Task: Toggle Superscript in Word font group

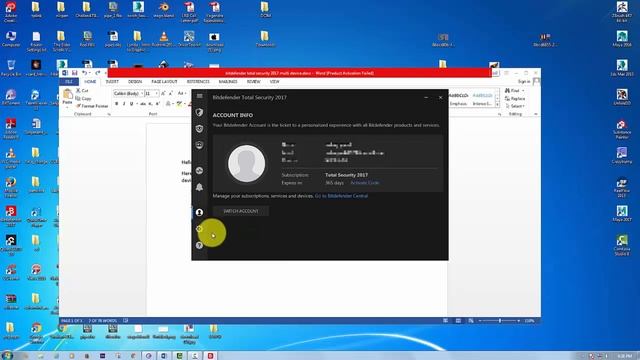Action: tap(158, 104)
